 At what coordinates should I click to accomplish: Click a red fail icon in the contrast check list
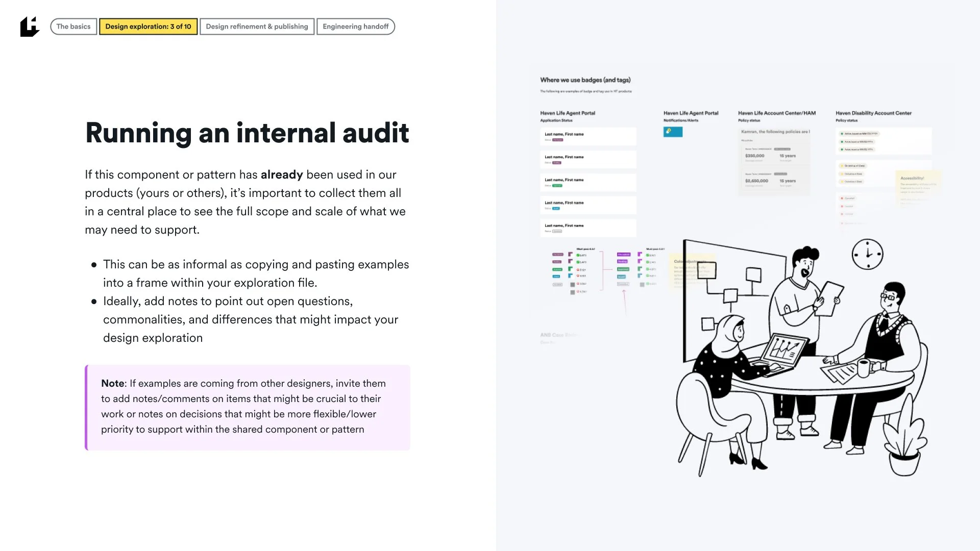(578, 269)
